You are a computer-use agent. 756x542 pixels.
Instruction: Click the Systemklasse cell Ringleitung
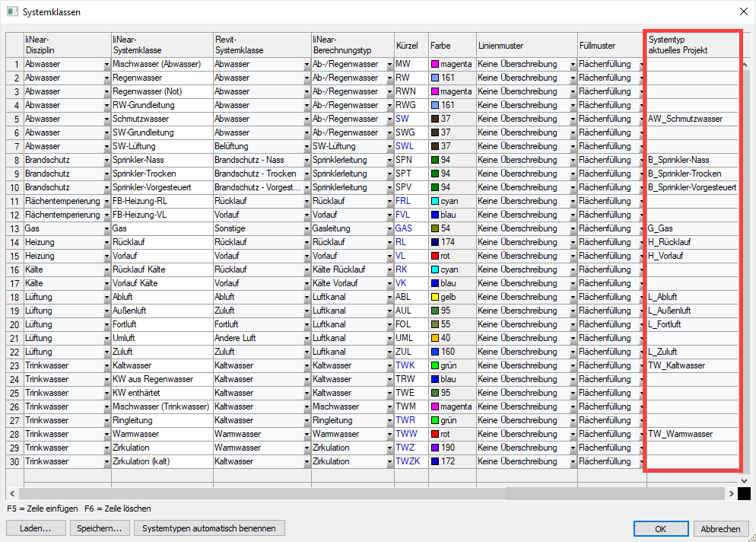162,420
